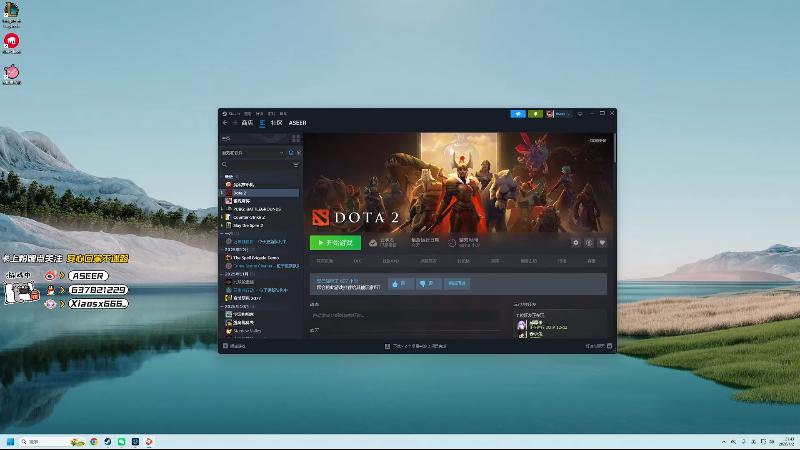Screen dimensions: 800x450
Task: Open downloads manager icon in bottom bar
Action: (387, 346)
